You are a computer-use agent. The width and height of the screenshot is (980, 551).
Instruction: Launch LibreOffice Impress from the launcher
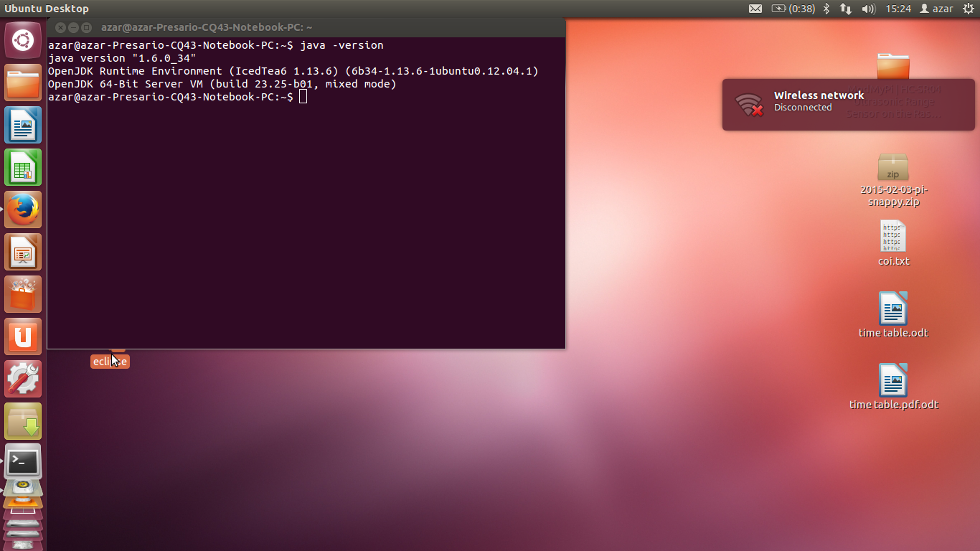(x=23, y=252)
